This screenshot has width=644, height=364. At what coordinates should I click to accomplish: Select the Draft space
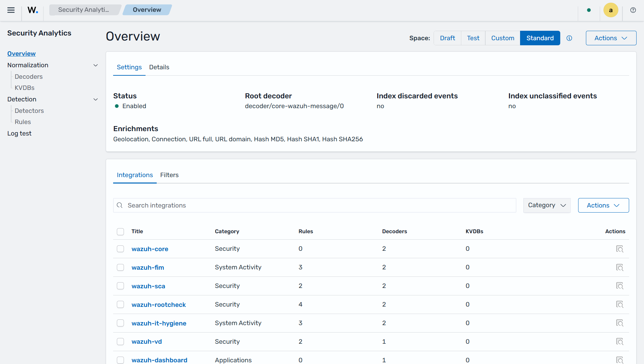click(x=447, y=38)
